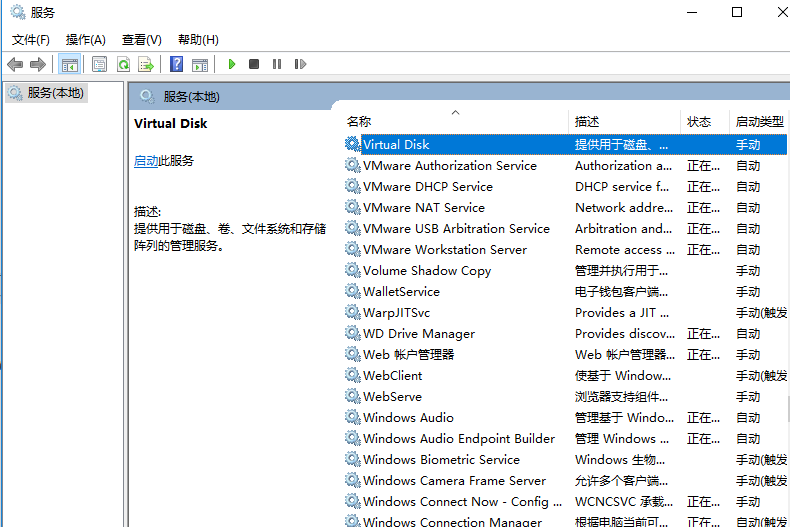The image size is (790, 527).
Task: Click gear icon beside Virtual Disk row
Action: pyautogui.click(x=352, y=144)
